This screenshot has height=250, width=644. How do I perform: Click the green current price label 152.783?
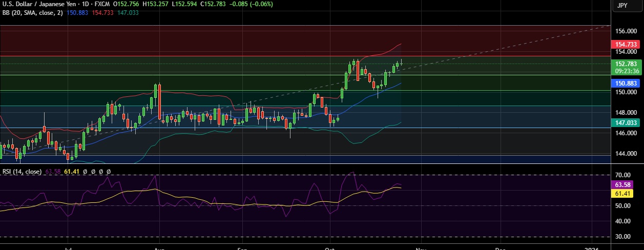click(625, 64)
